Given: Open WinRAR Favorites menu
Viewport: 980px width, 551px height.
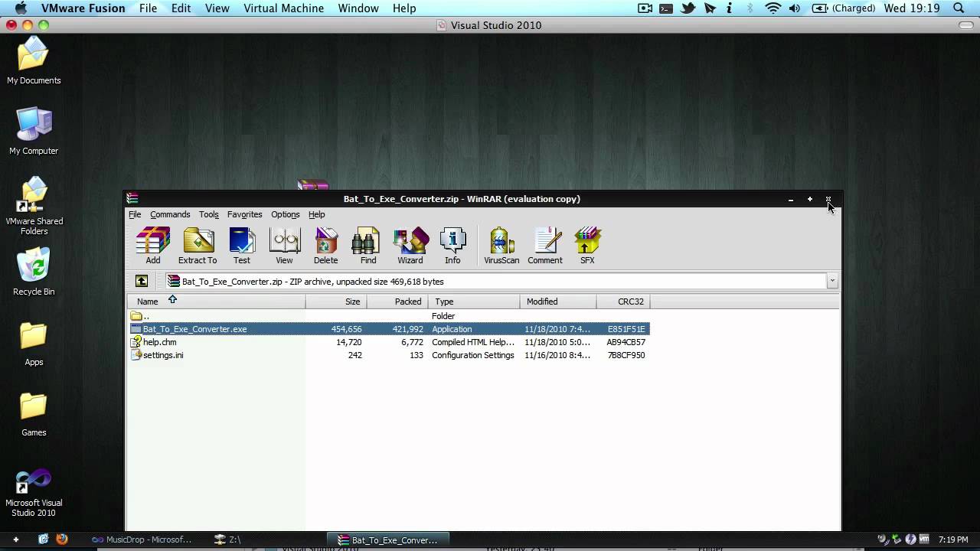Looking at the screenshot, I should pos(245,214).
